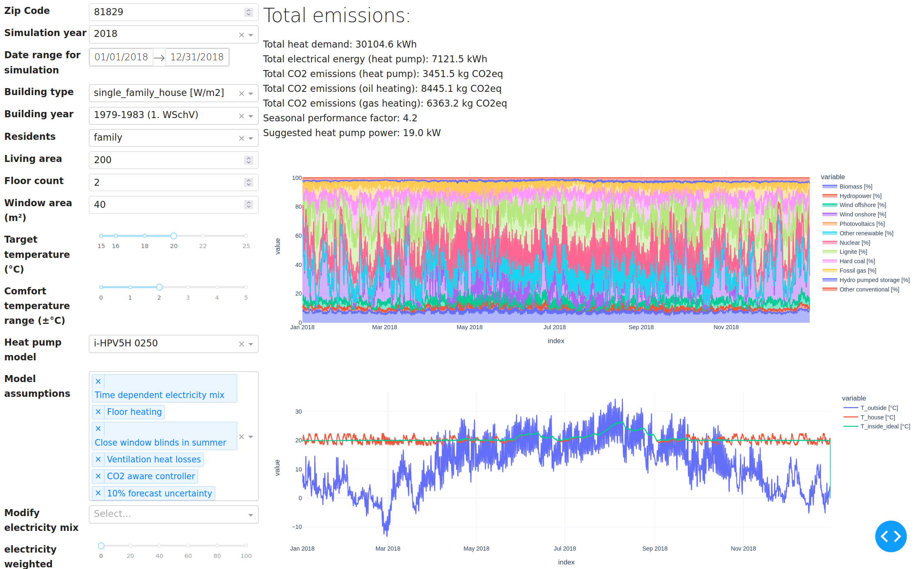This screenshot has width=924, height=569.
Task: Open the Modify electricity mix dropdown
Action: click(x=173, y=514)
